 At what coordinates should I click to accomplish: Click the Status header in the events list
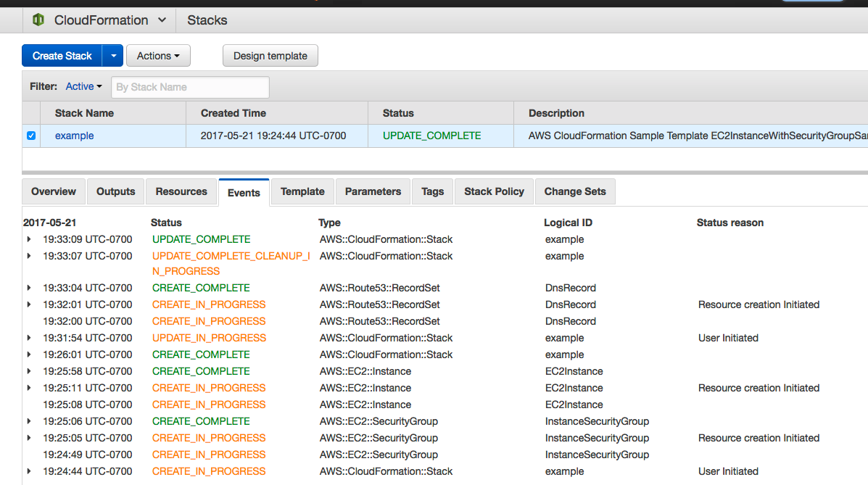(166, 223)
